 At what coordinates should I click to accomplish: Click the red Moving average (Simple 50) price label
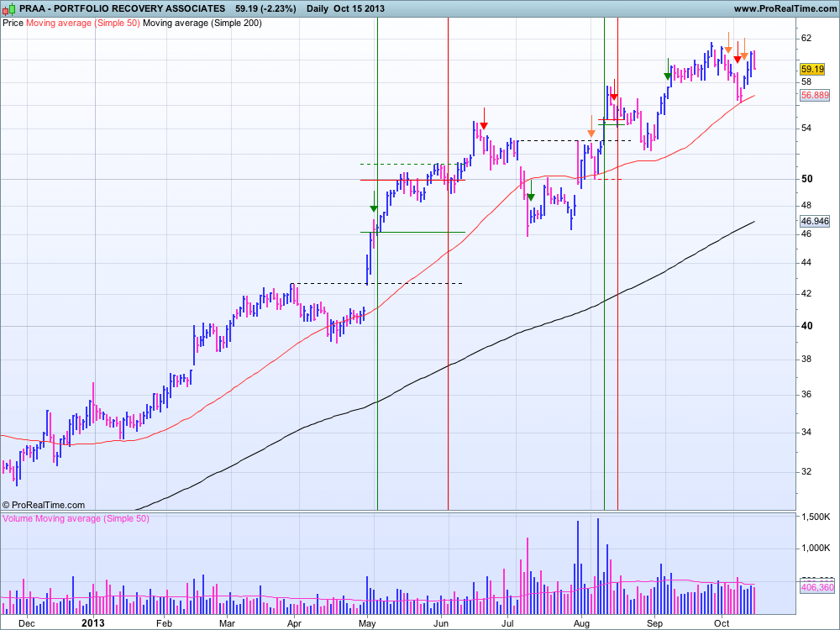pos(83,23)
